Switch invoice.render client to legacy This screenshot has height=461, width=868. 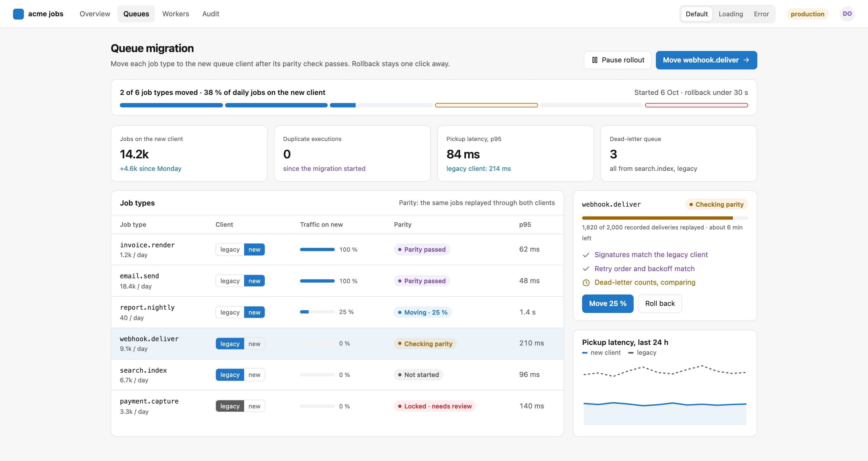(230, 249)
